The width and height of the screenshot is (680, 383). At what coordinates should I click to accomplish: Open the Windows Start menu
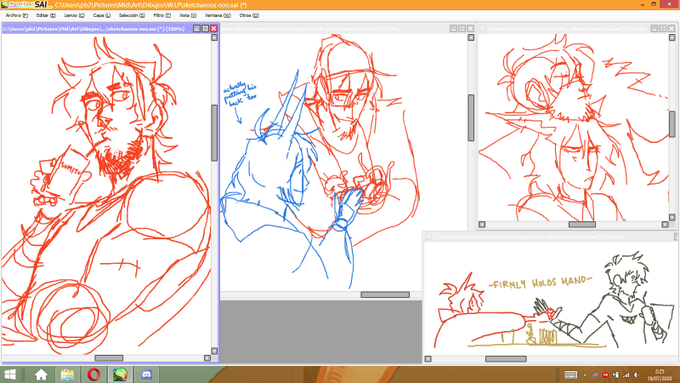click(10, 374)
